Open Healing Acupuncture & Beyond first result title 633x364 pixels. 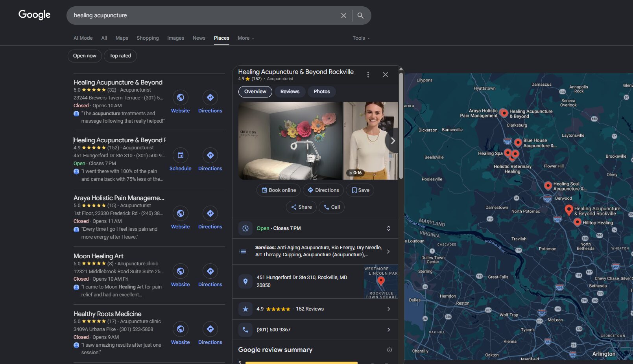coord(118,83)
